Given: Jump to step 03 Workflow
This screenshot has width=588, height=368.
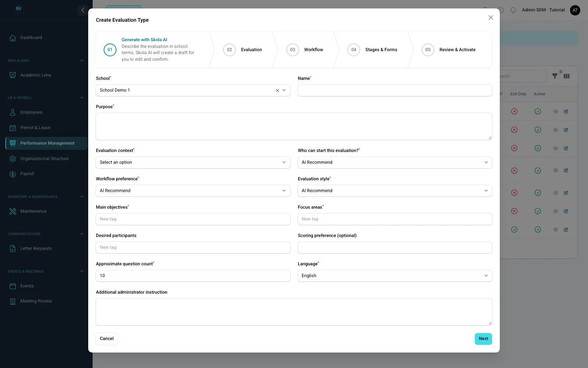Looking at the screenshot, I should (305, 50).
